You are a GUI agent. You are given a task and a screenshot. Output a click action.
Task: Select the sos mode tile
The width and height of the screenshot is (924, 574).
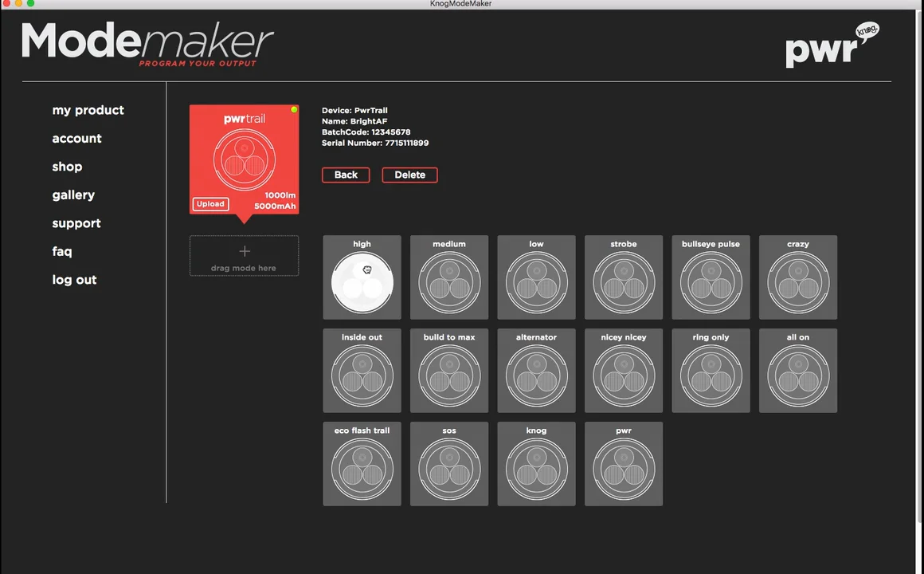click(449, 464)
